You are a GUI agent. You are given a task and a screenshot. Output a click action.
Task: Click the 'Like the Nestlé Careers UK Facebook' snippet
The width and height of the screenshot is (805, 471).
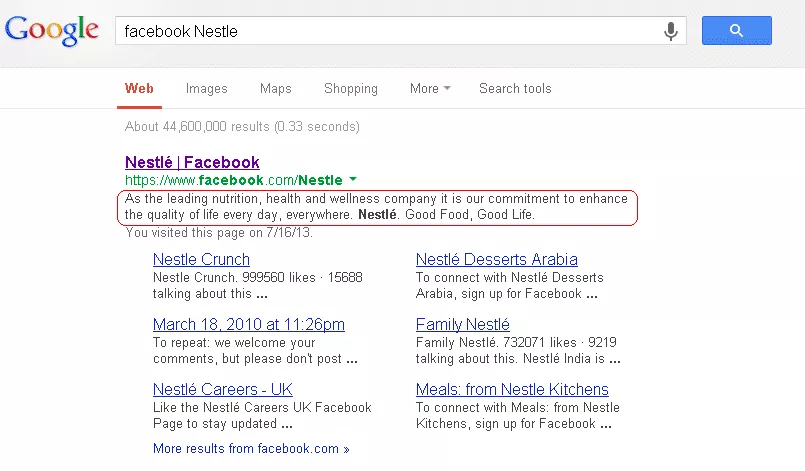pyautogui.click(x=262, y=416)
